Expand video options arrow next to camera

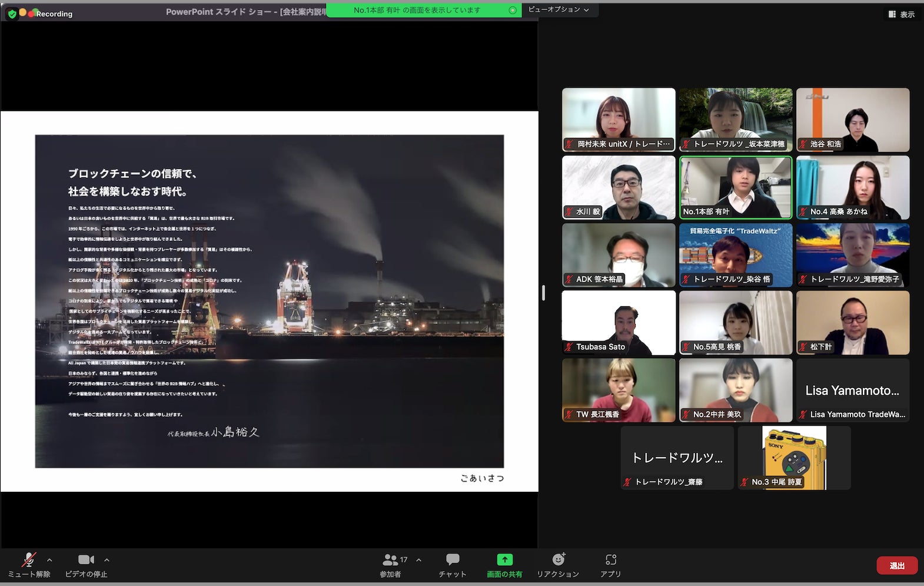click(107, 560)
